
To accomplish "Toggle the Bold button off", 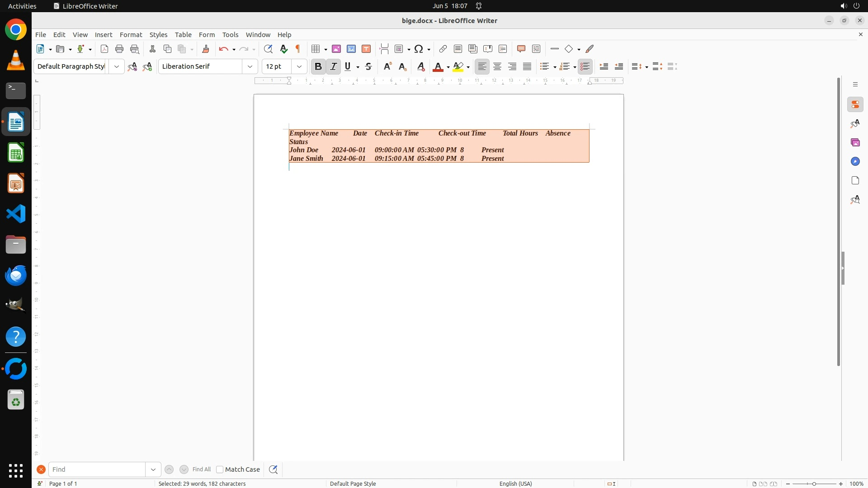I will pos(318,66).
